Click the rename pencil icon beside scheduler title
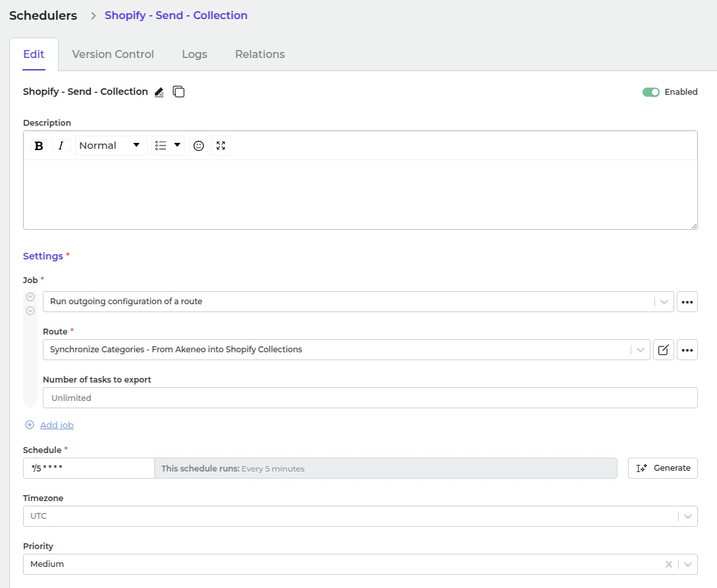Viewport: 717px width, 588px height. point(159,92)
